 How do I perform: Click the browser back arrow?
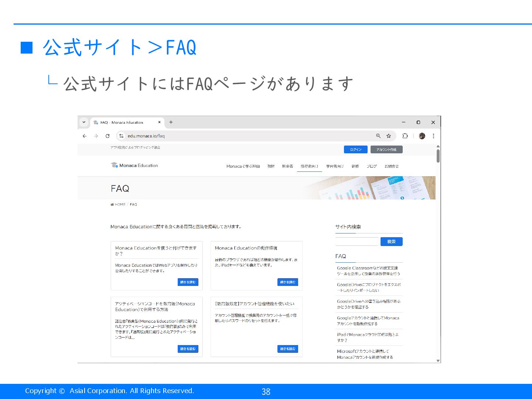(x=85, y=136)
